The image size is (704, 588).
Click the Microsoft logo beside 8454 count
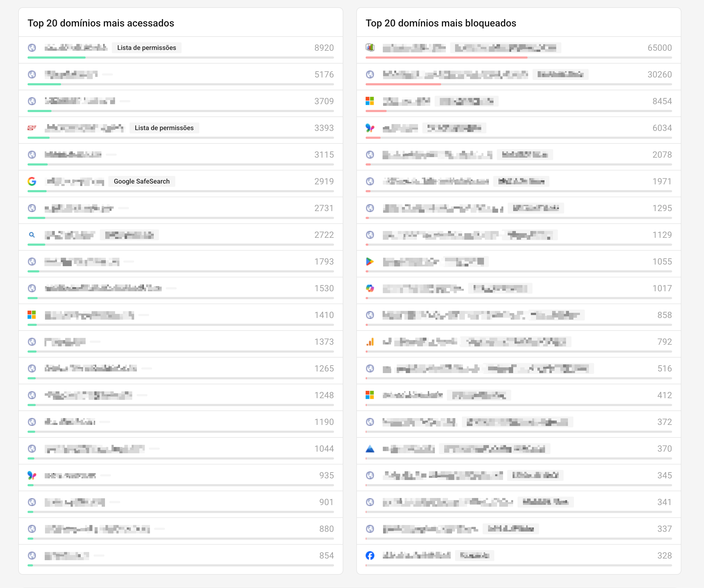[x=370, y=101]
